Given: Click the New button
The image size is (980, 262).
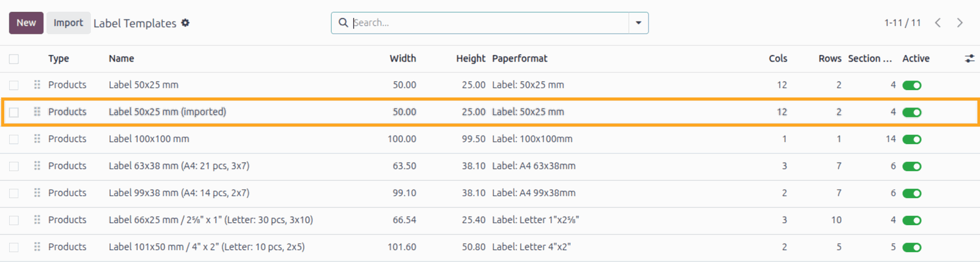Looking at the screenshot, I should tap(26, 23).
